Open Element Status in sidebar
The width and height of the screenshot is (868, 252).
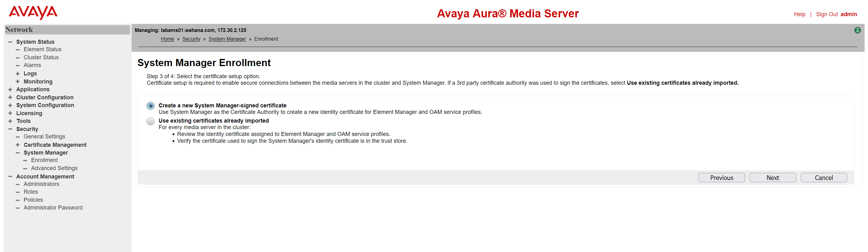tap(42, 49)
